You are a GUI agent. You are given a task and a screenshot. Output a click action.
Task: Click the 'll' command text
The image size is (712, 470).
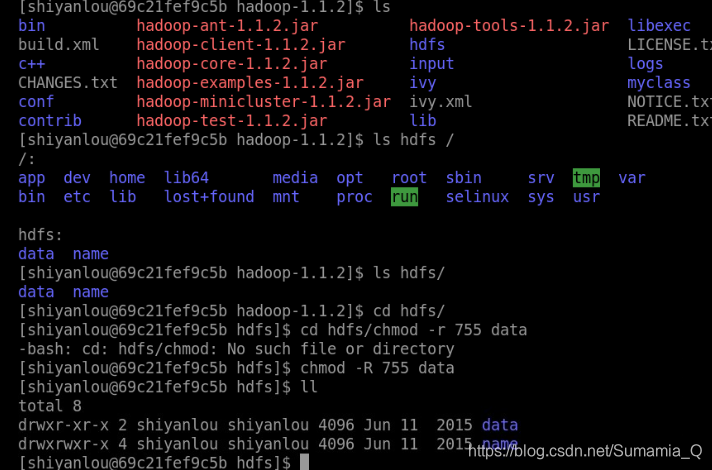coord(309,387)
